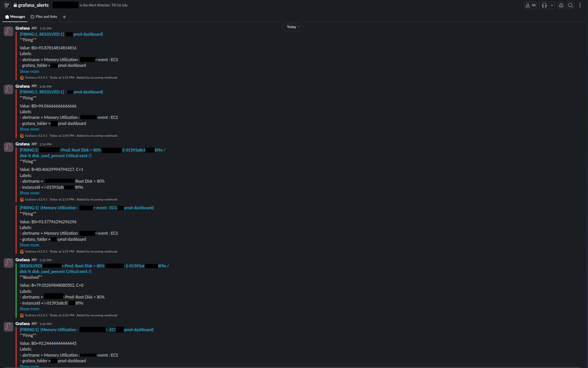
Task: Open the channel topic 'is the Alert Watcher: Till 16 July'
Action: tap(104, 5)
